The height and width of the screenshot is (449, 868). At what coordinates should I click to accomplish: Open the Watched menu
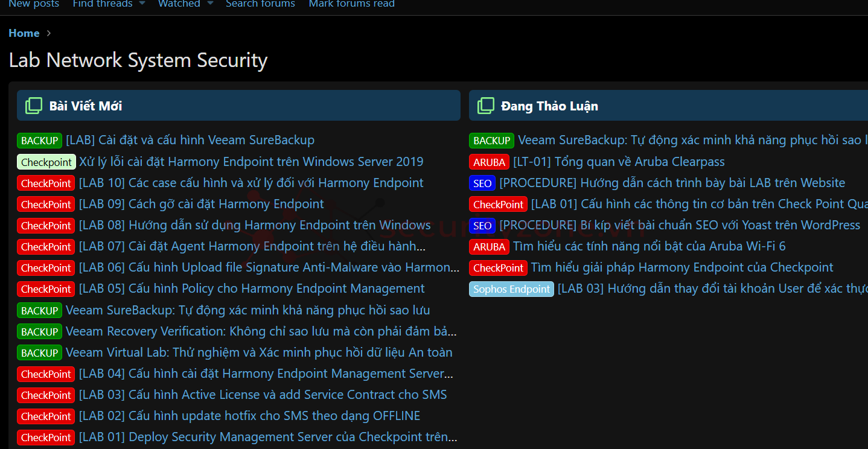point(179,4)
